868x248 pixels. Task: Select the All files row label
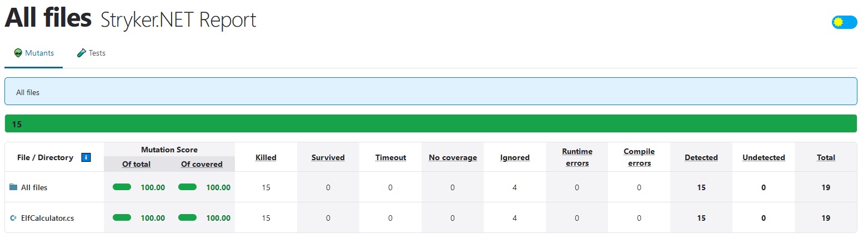click(34, 187)
